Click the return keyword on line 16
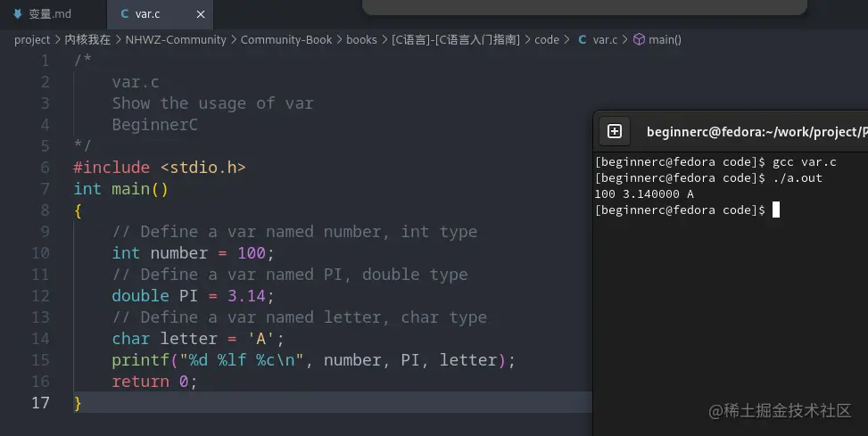Screen dimensions: 868x436 (x=140, y=382)
